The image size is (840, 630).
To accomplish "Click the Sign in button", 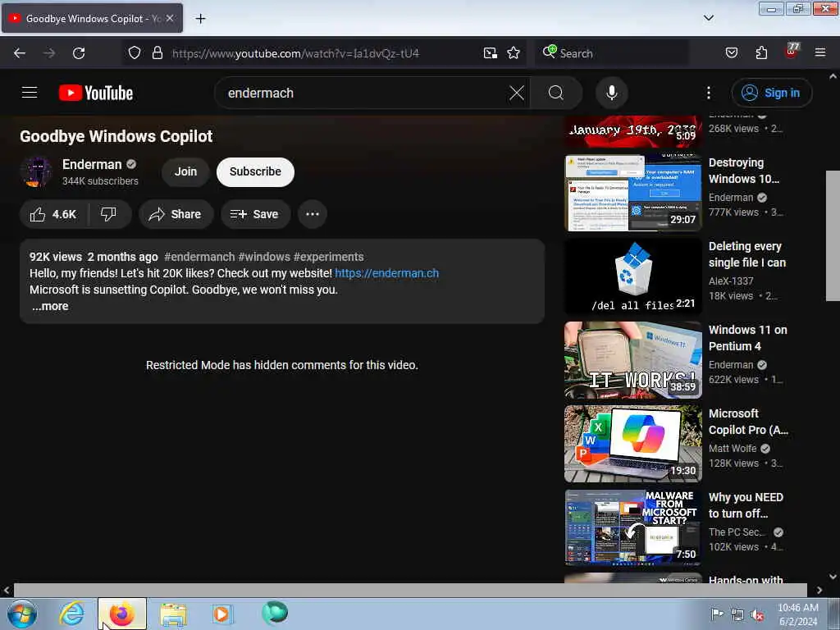I will pos(772,93).
